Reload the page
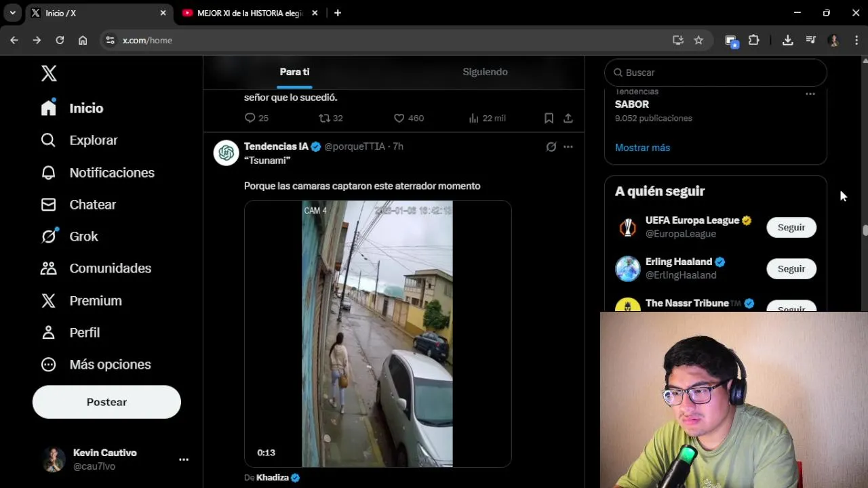 (x=60, y=40)
